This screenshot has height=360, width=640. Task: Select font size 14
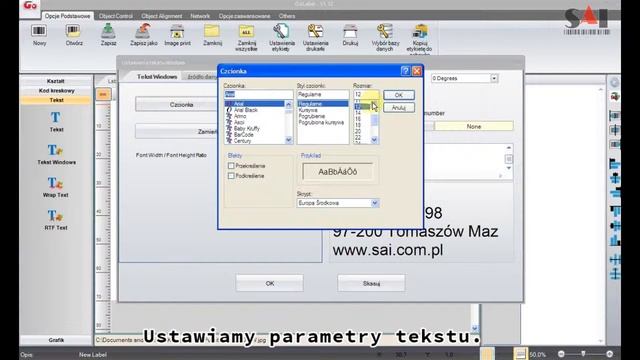point(358,113)
